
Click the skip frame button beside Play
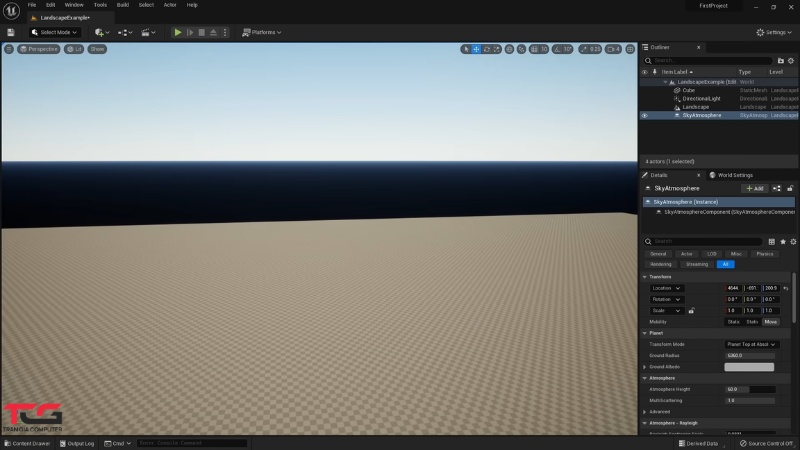coord(190,32)
